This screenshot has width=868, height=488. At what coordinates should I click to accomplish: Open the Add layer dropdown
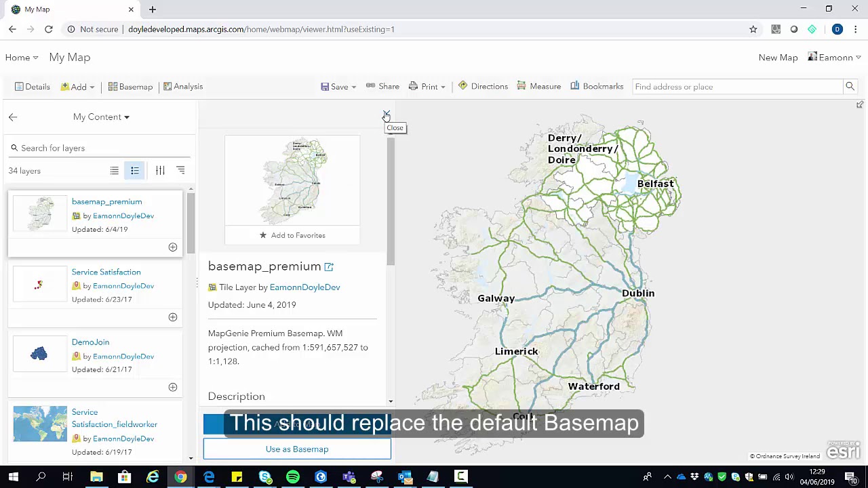click(78, 87)
